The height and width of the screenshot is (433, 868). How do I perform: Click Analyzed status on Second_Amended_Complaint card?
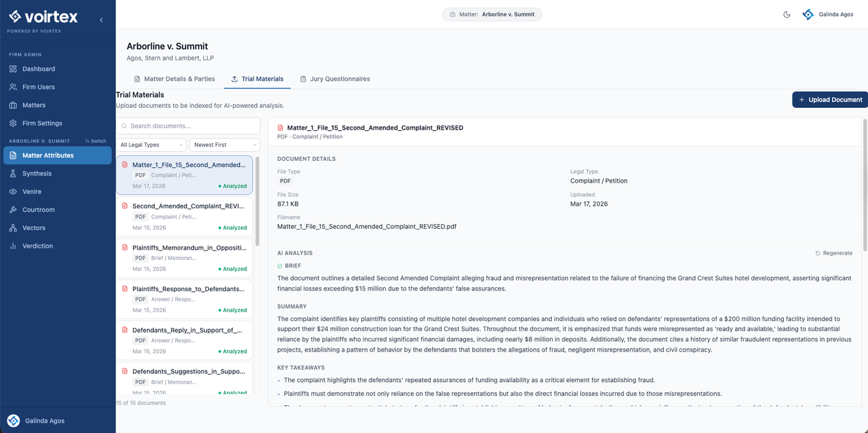[233, 228]
